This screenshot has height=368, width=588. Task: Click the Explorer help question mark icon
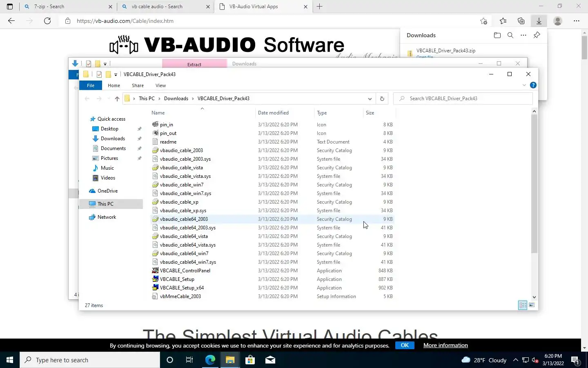(533, 85)
